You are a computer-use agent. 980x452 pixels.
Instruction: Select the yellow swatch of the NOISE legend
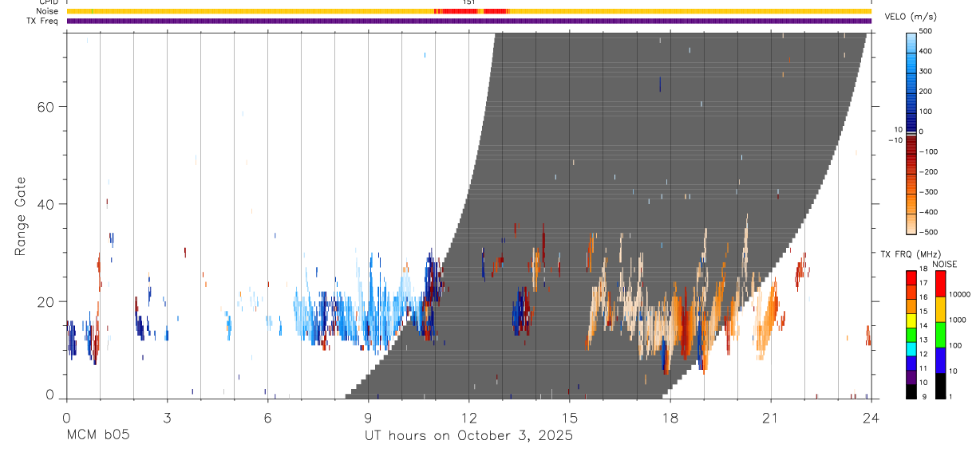tap(940, 309)
